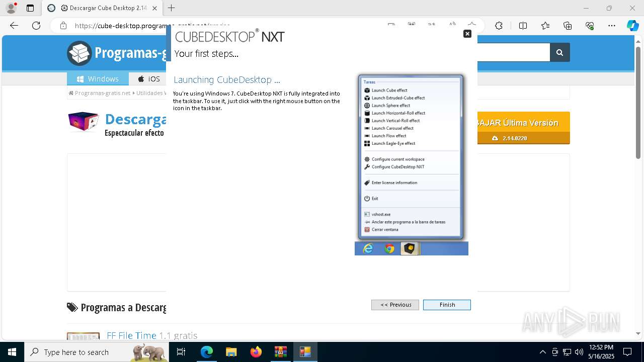Open the Windows tab on the website
Screen dimensions: 644x362
pyautogui.click(x=98, y=79)
